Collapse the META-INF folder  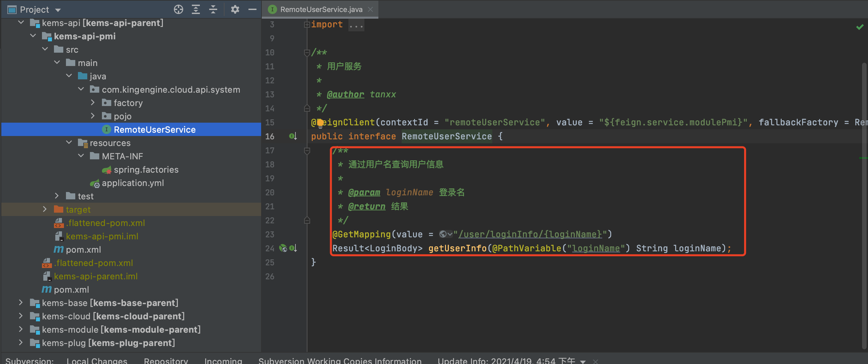(81, 156)
